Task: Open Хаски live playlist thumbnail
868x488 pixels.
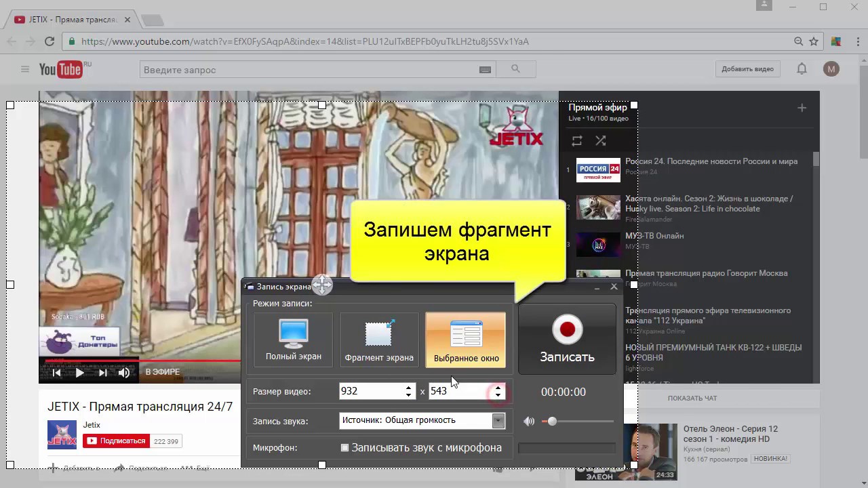Action: 598,207
